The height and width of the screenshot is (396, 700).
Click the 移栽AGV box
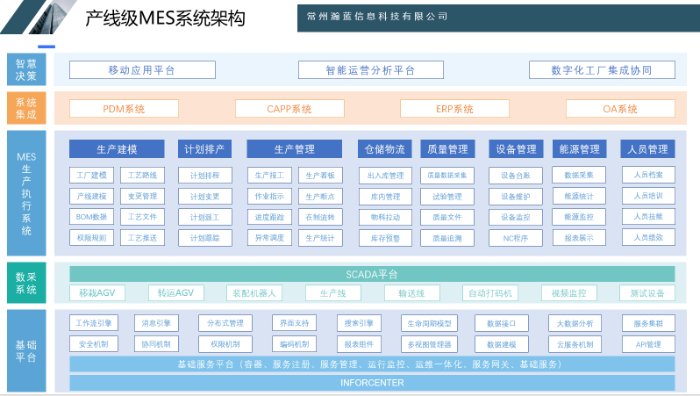click(x=97, y=293)
